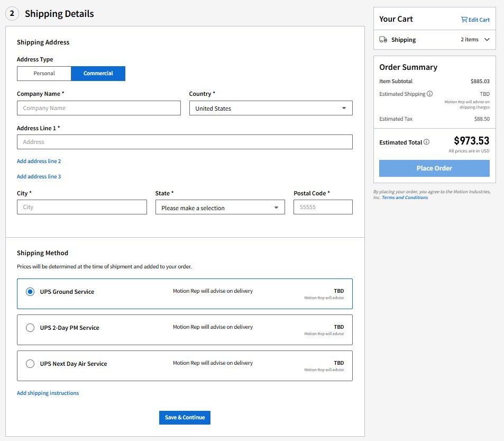This screenshot has height=441, width=504.
Task: Click the Estimated Shipping info icon
Action: (x=429, y=94)
